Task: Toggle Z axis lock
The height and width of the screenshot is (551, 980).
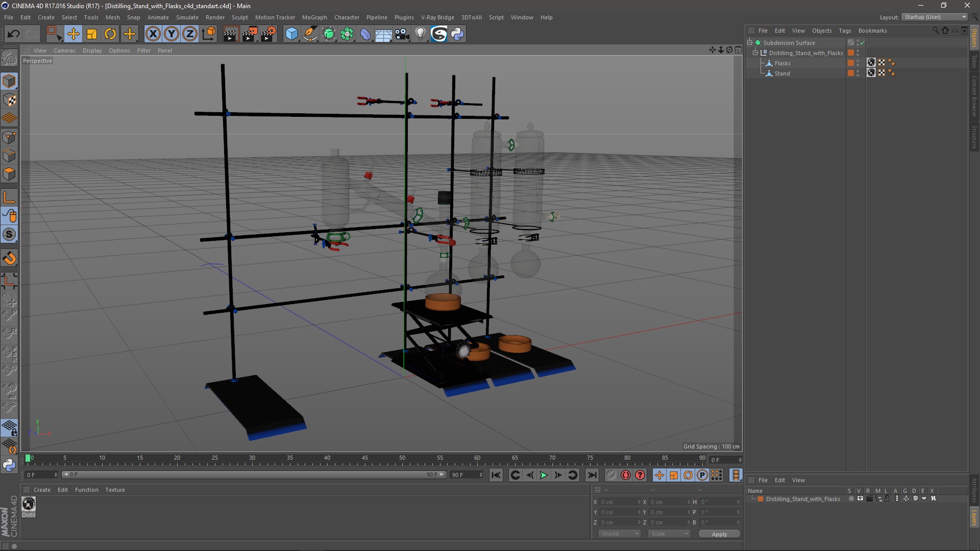Action: [x=189, y=34]
